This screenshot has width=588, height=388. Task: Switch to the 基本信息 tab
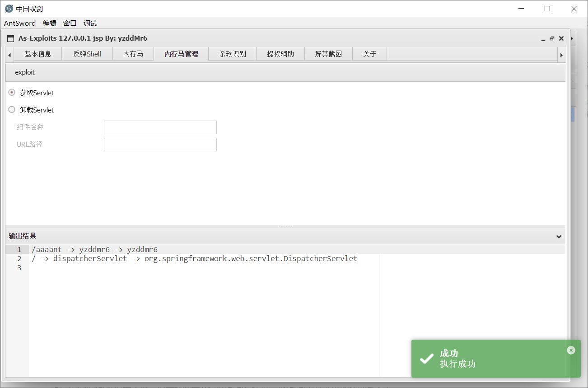pyautogui.click(x=38, y=54)
